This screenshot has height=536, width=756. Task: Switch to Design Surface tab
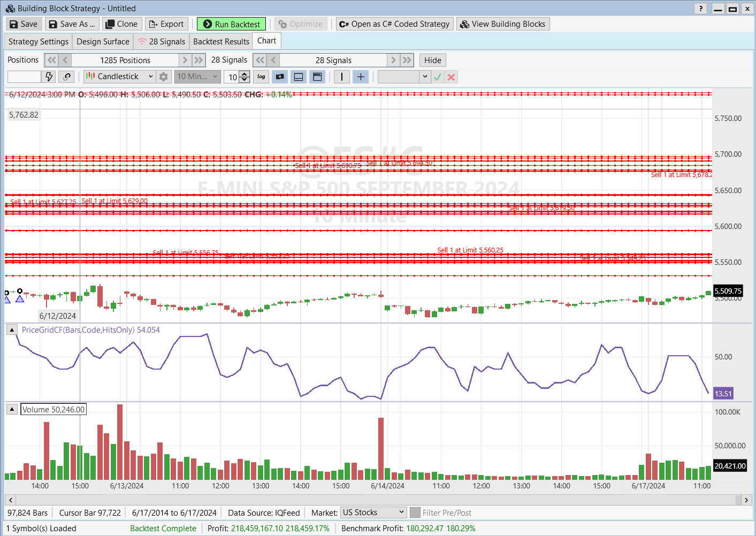coord(103,42)
